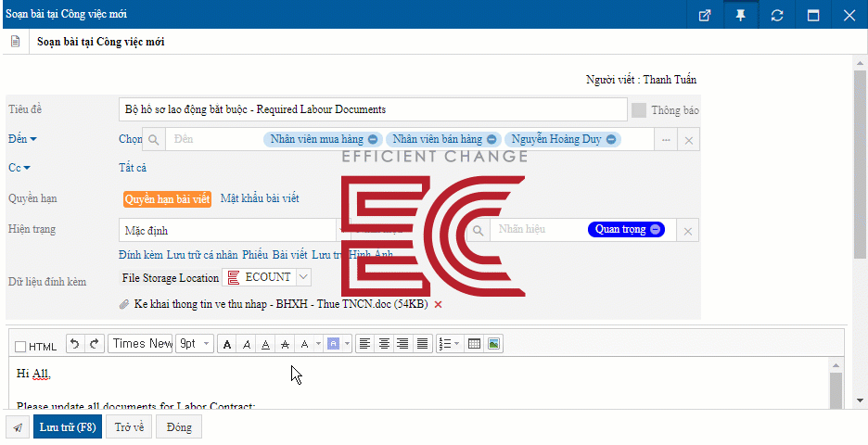Clear the Nhãn hiệu label field
The width and height of the screenshot is (868, 445).
[x=687, y=231]
